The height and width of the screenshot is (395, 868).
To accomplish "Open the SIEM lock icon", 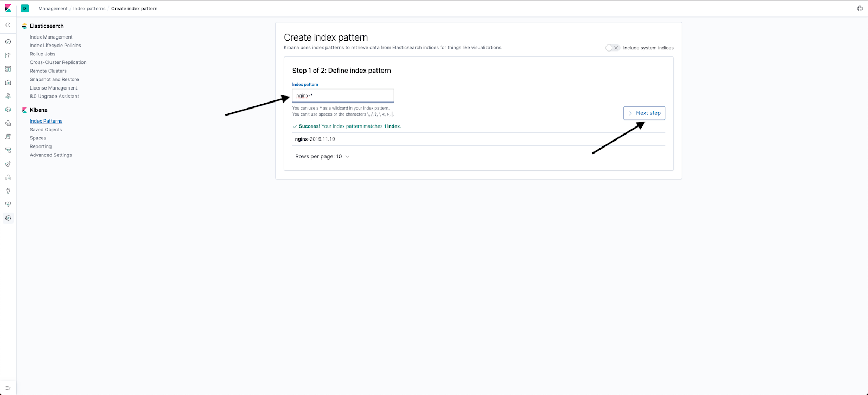I will [x=8, y=177].
